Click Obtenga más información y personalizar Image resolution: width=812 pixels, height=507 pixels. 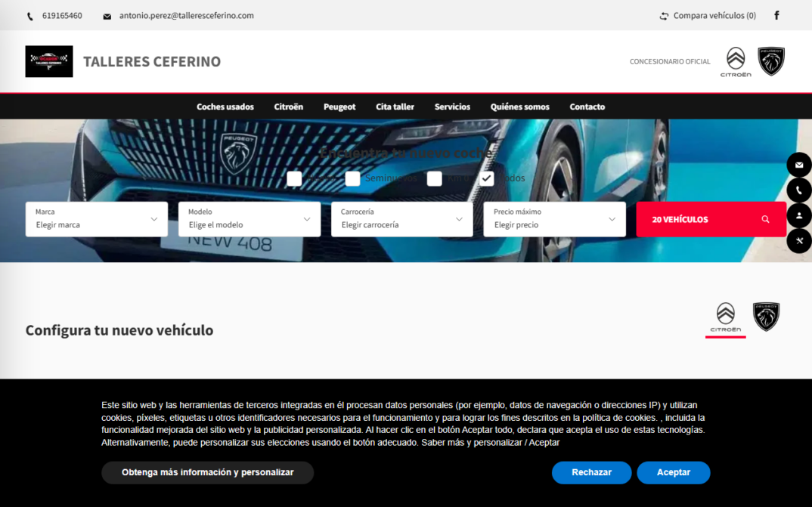[x=208, y=472]
